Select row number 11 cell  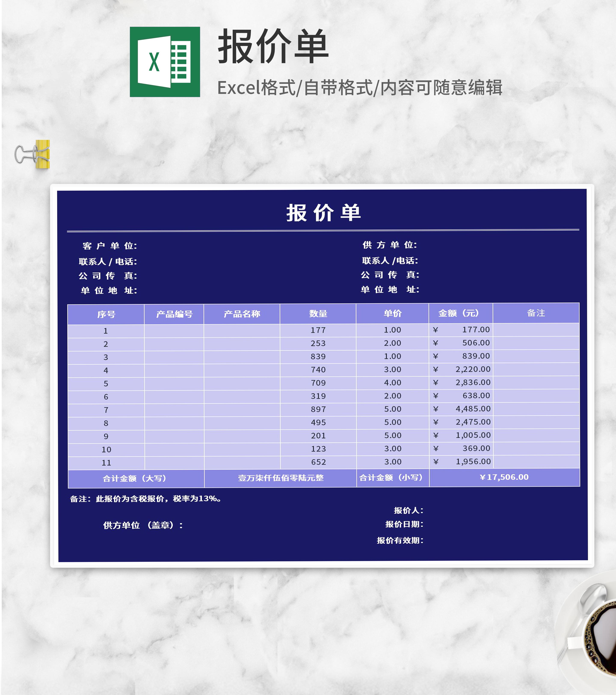[x=106, y=463]
